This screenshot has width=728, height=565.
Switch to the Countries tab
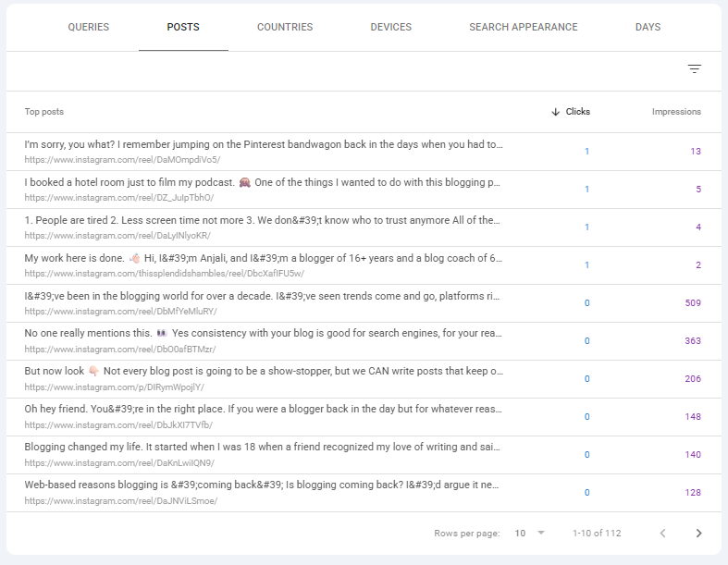pyautogui.click(x=285, y=27)
